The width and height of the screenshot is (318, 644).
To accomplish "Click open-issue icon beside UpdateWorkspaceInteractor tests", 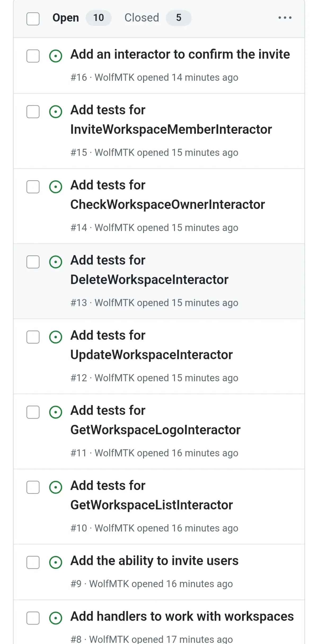I will coord(56,337).
